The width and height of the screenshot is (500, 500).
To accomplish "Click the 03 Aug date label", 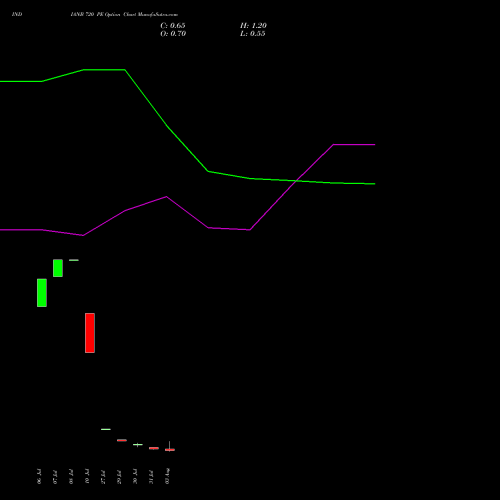I will pos(168,476).
